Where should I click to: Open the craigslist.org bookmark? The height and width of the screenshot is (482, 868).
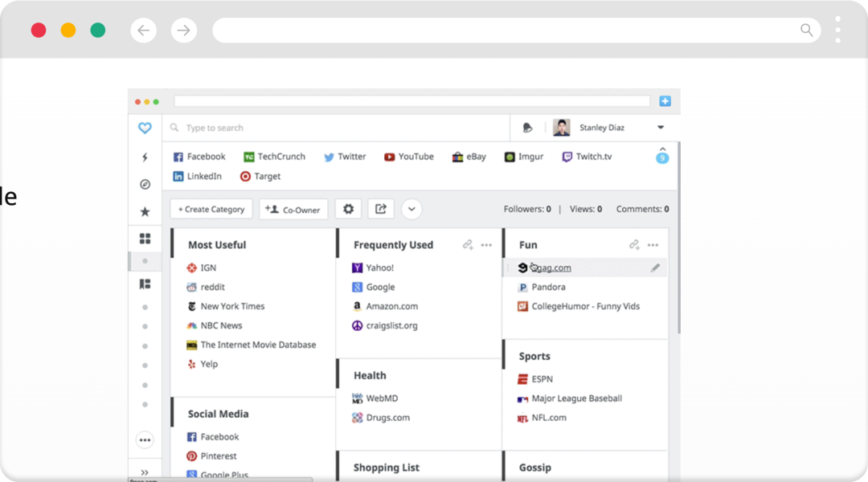(385, 326)
